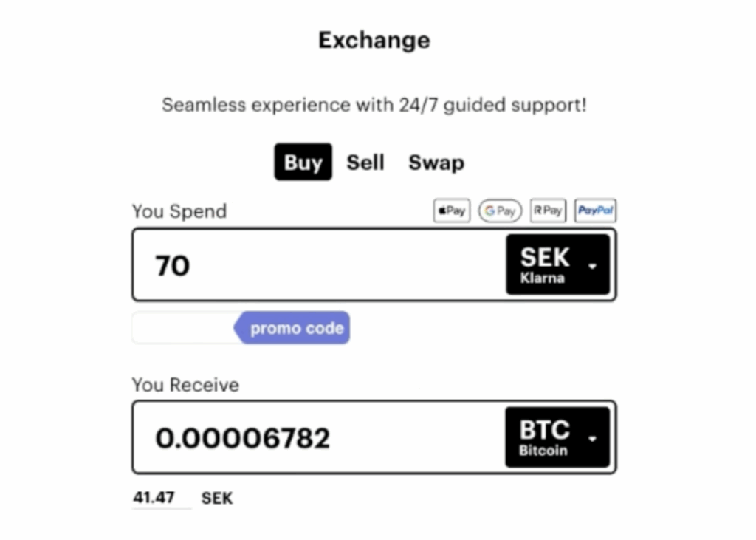The height and width of the screenshot is (540, 756).
Task: Open the Swap tab
Action: point(436,163)
